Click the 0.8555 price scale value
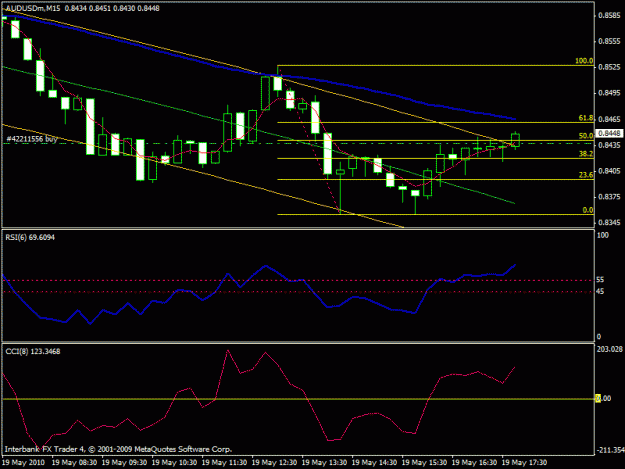The width and height of the screenshot is (625, 469). tap(609, 41)
